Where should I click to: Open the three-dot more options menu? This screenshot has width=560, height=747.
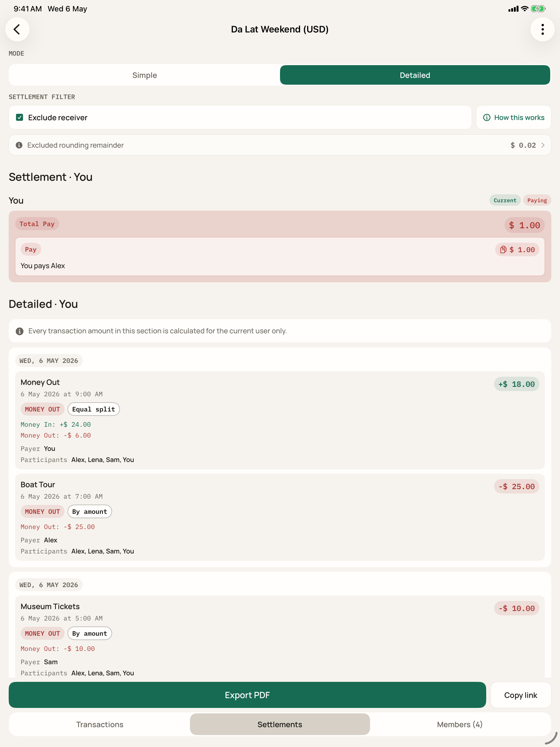point(542,29)
